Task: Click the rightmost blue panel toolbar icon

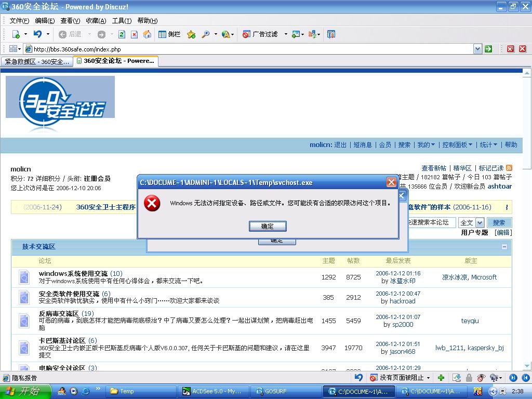Action: tap(331, 34)
